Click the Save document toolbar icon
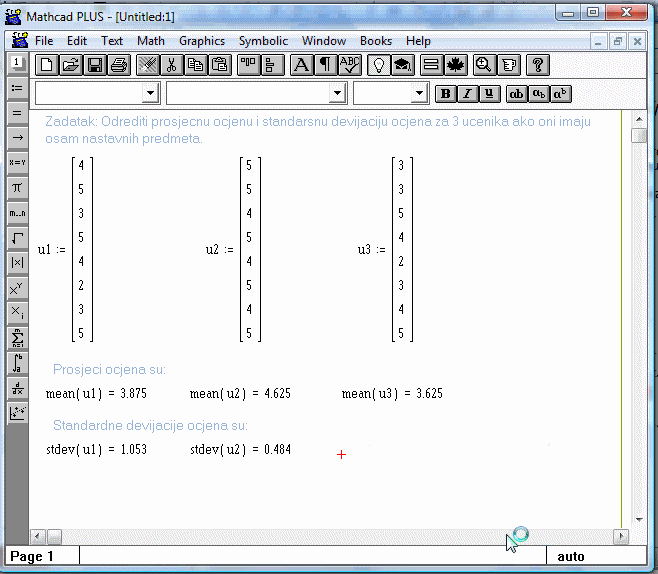 pyautogui.click(x=95, y=65)
